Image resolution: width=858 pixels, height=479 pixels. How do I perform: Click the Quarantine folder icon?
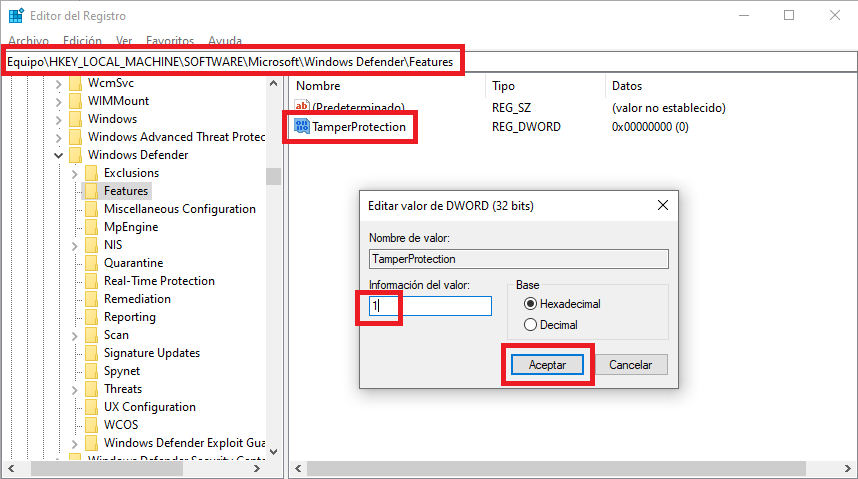92,263
